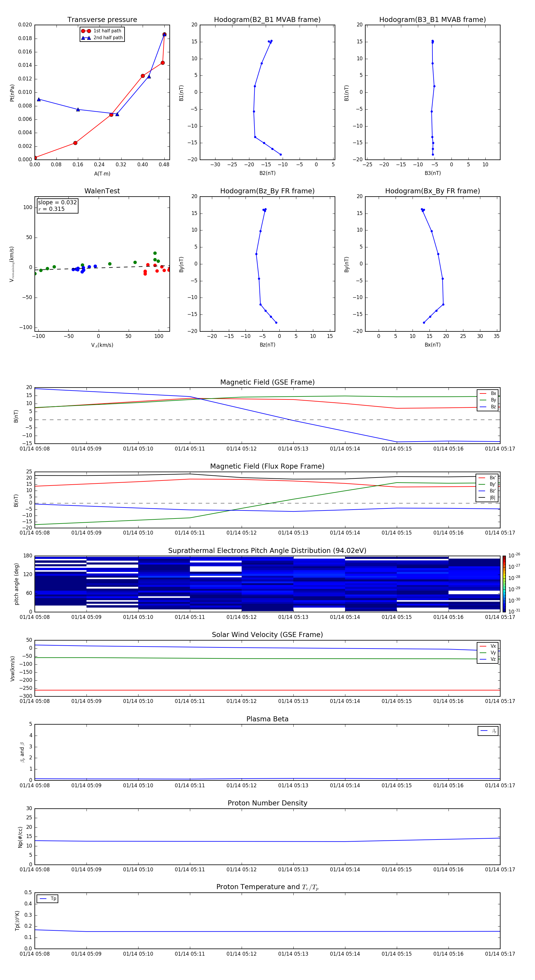Click the 'Vy' velocity legend entry
Screen dimensions: 535x980
coord(488,652)
